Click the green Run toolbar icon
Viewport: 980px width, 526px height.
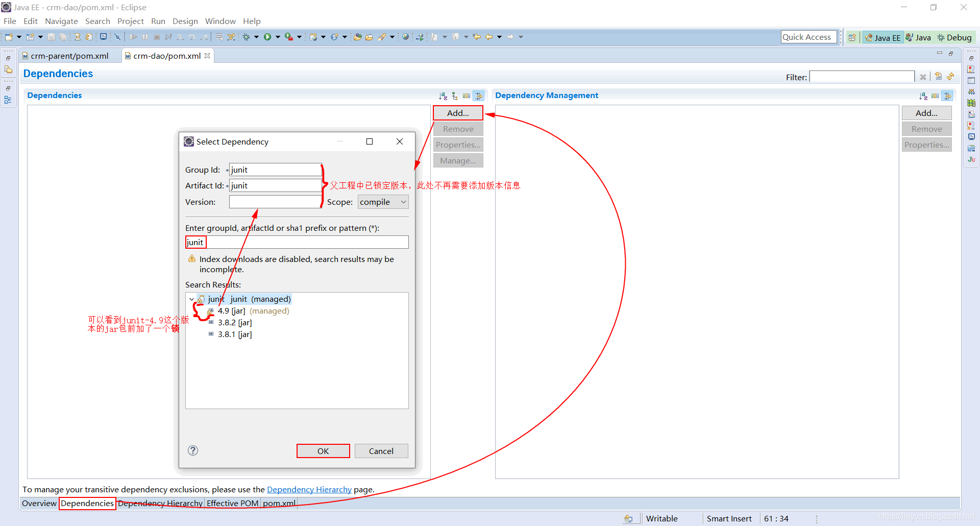tap(267, 37)
